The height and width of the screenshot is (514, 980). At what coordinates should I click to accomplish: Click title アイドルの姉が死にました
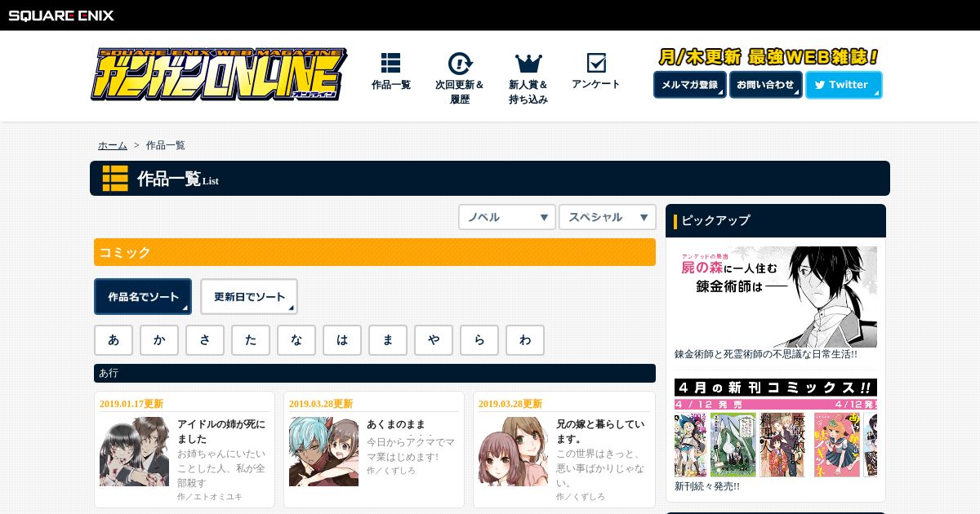(221, 432)
